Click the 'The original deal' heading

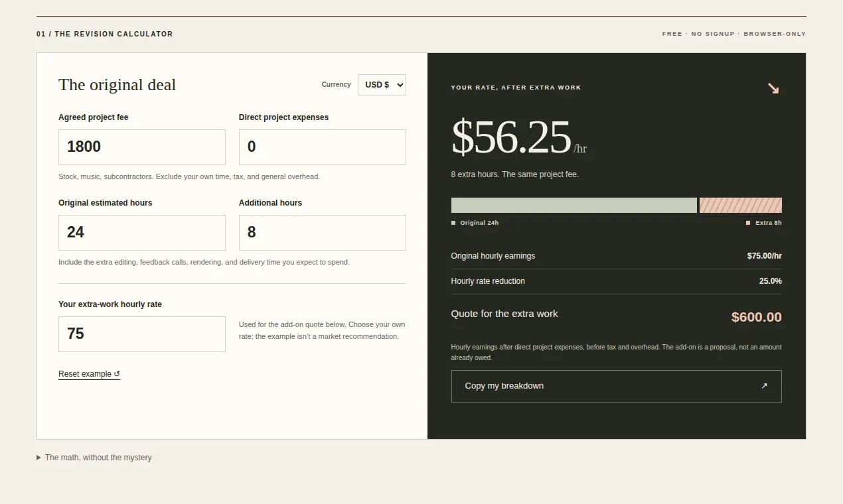point(117,85)
